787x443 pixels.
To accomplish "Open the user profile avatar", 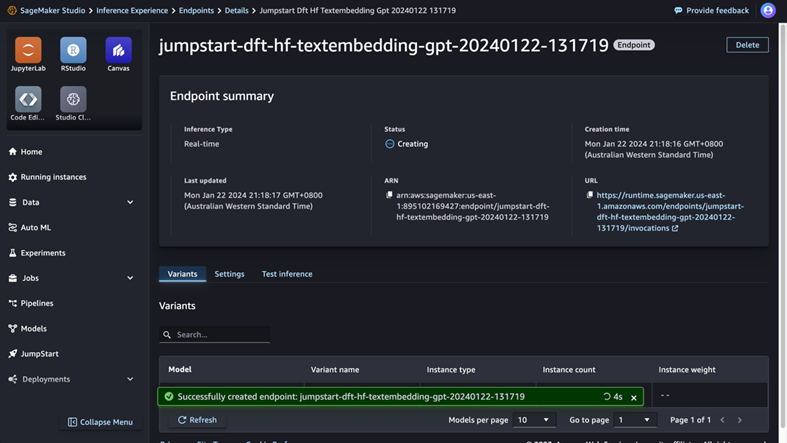I will (768, 10).
